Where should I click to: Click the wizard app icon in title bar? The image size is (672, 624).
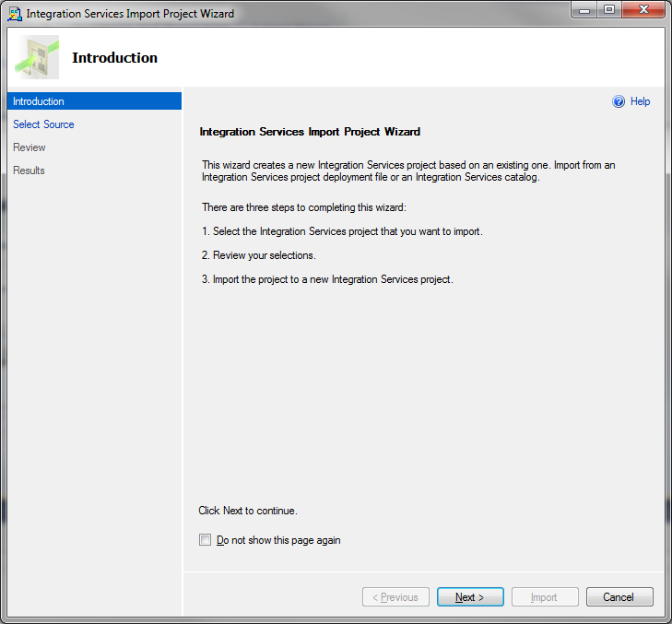pyautogui.click(x=15, y=14)
